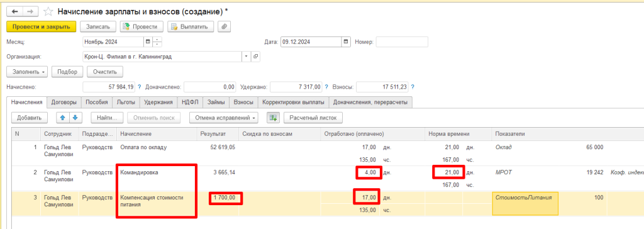Click the 65 000 salary value
The image size is (644, 229).
click(595, 147)
